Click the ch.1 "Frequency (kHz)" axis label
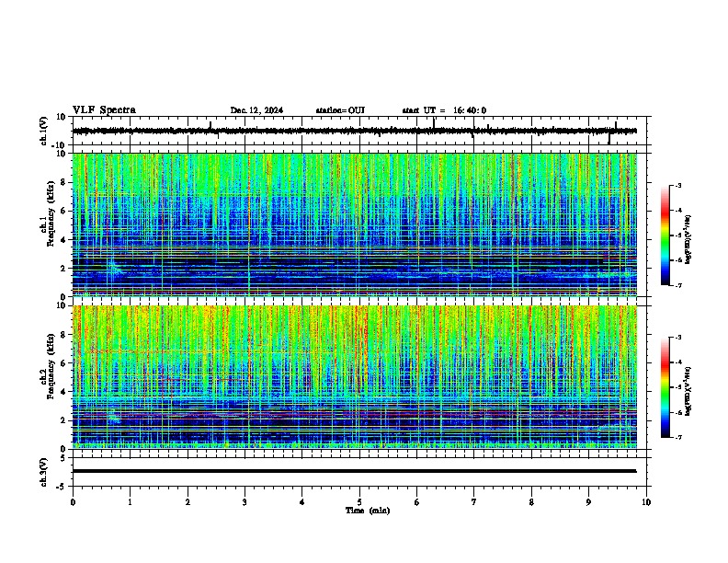Image resolution: width=728 pixels, height=563 pixels. pos(51,213)
